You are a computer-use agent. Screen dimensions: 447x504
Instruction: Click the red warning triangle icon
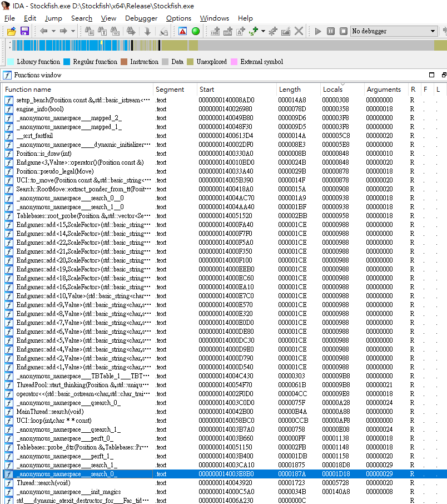tap(182, 31)
